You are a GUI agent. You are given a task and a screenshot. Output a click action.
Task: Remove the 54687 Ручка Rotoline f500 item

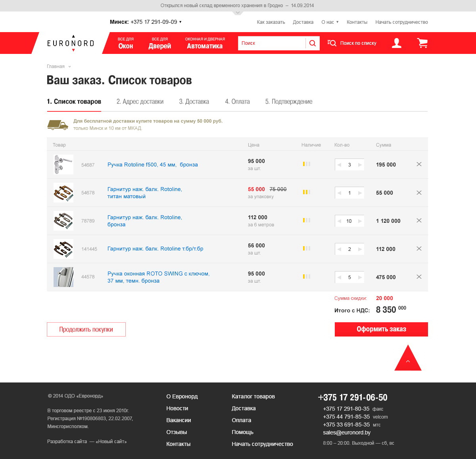pos(419,164)
